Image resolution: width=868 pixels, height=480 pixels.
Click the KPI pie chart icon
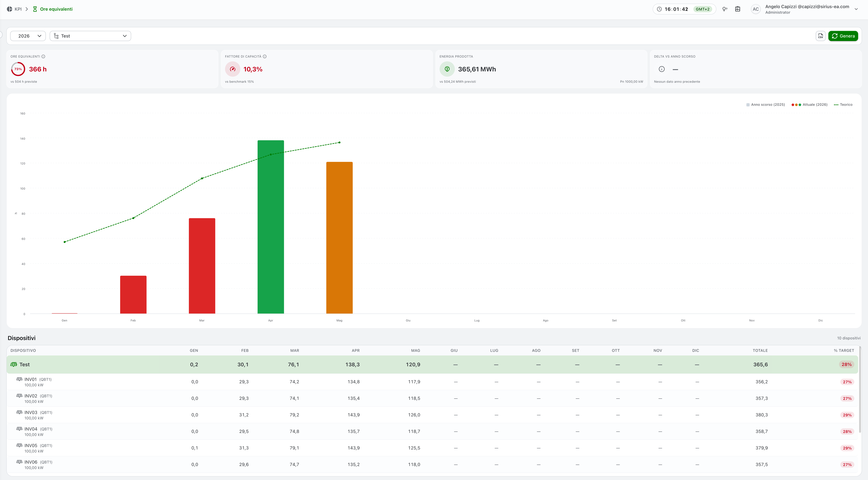9,9
